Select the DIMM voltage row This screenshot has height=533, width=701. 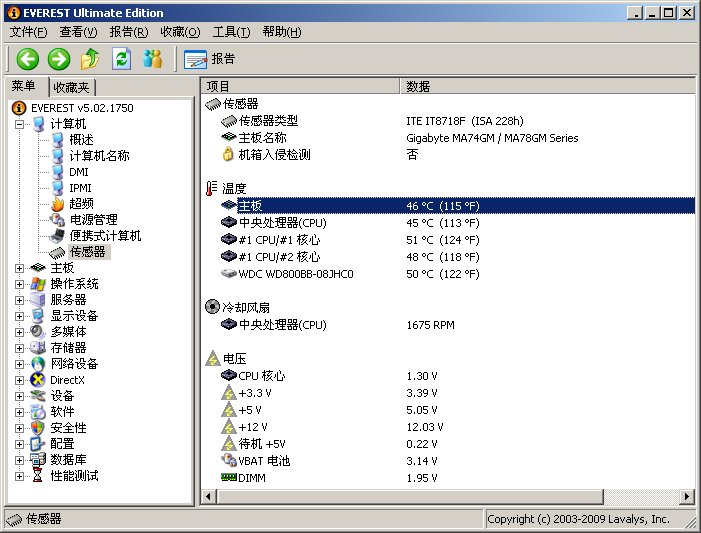pyautogui.click(x=448, y=478)
